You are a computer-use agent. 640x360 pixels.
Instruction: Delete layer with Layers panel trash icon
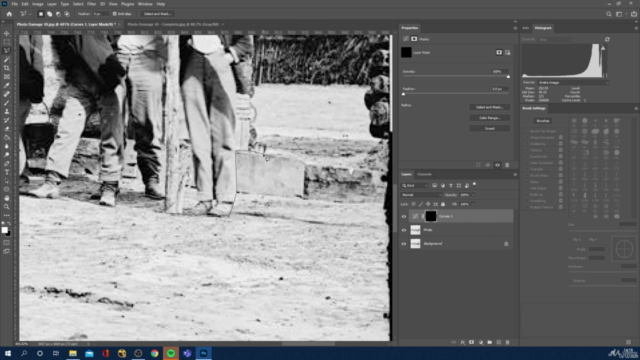click(507, 342)
